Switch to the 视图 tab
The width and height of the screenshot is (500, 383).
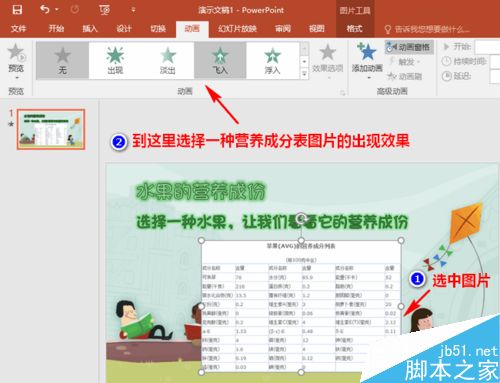317,29
